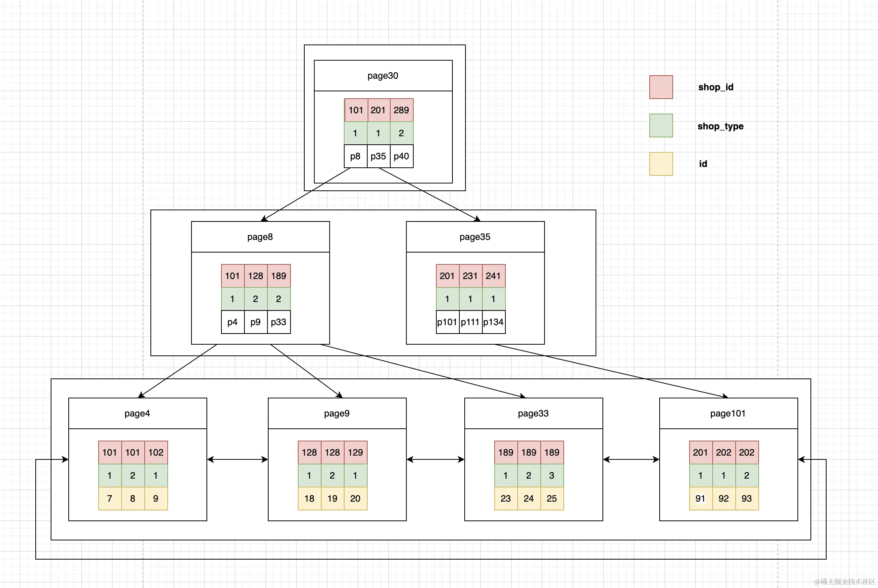878x588 pixels.
Task: Click shop_type 3 cell in page33
Action: (552, 476)
